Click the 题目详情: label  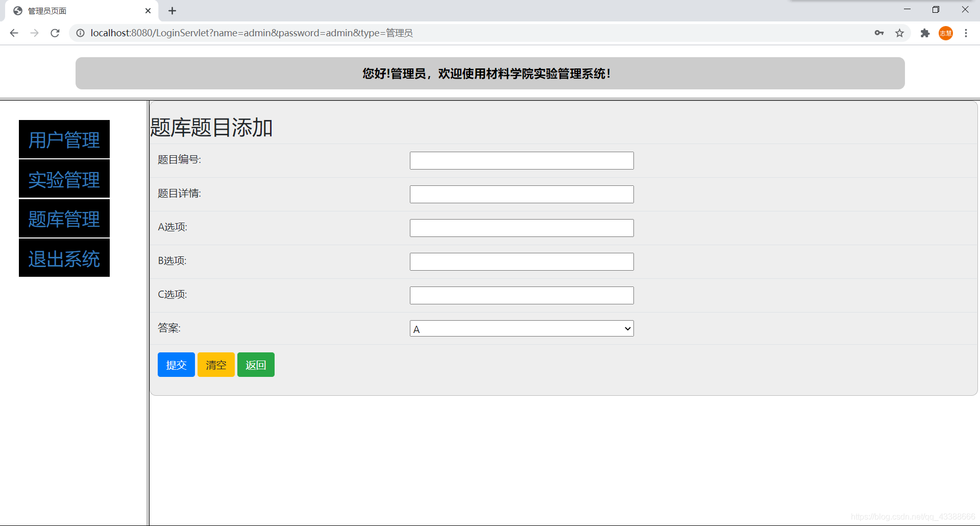click(179, 194)
